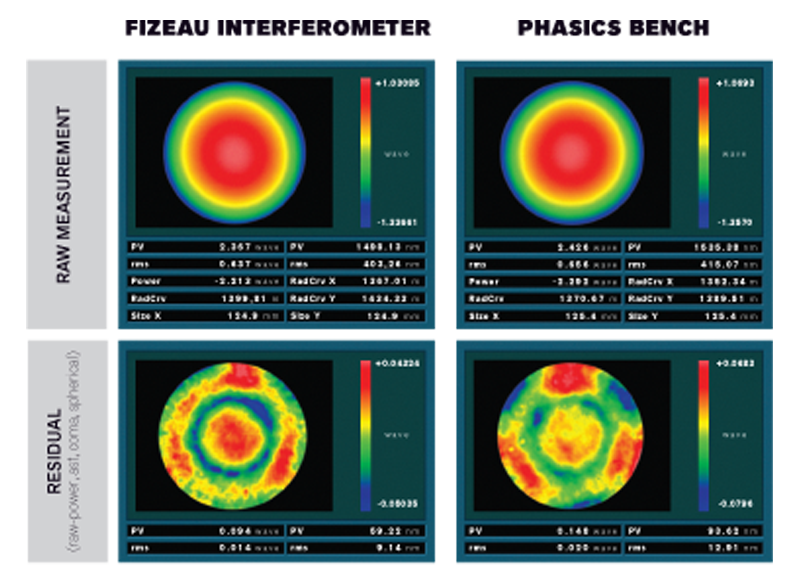Viewport: 812px width, 571px height.
Task: Click the Fizeau raw measurement color scale bar
Action: [366, 152]
